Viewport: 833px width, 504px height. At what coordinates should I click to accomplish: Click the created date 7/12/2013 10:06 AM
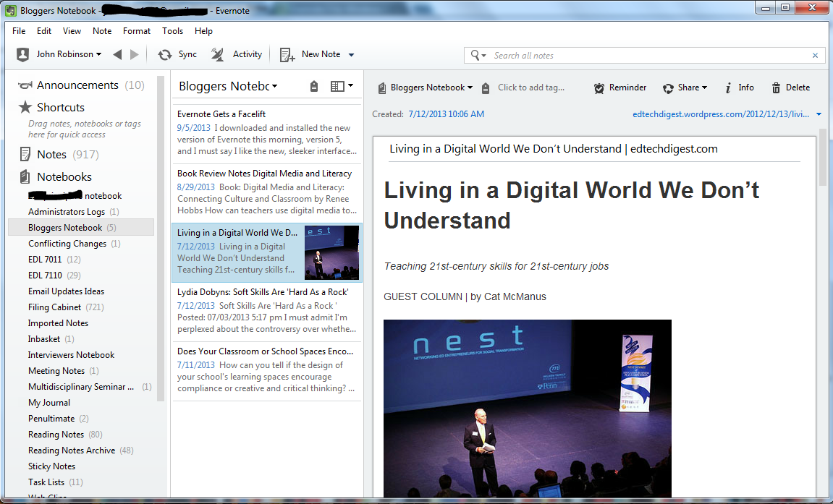447,114
